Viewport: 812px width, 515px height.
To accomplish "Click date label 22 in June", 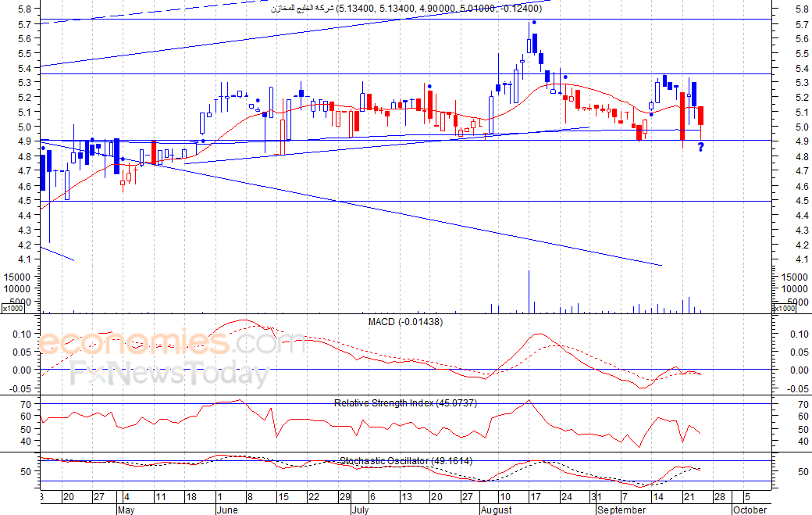I will [x=313, y=497].
